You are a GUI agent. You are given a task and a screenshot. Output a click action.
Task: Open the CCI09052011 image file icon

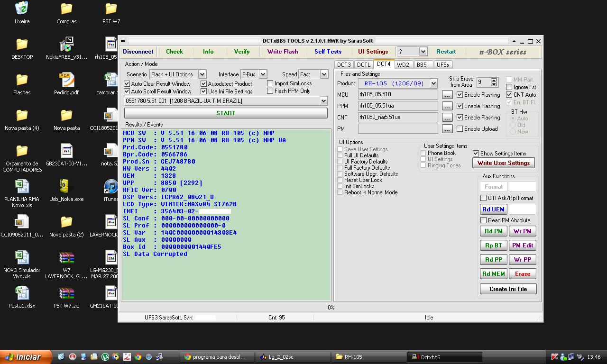[x=22, y=222]
